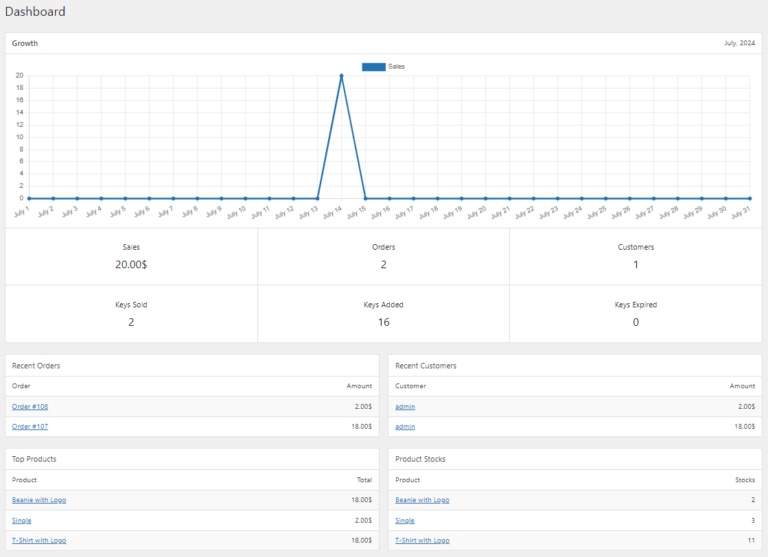
Task: Open Single in Product Stocks
Action: click(x=405, y=520)
